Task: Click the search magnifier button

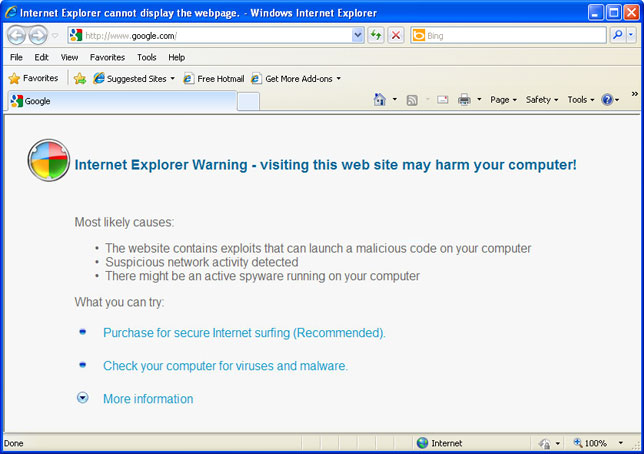Action: 617,36
